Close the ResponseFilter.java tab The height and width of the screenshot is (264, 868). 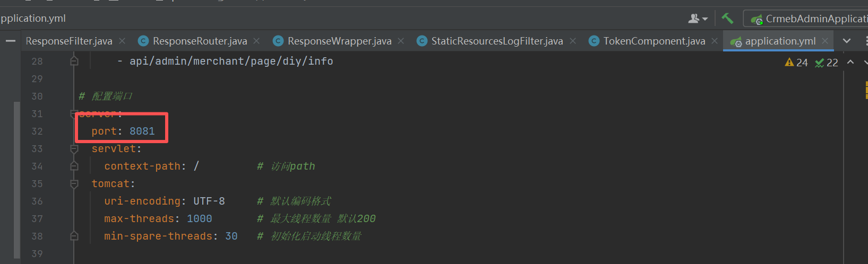click(122, 41)
